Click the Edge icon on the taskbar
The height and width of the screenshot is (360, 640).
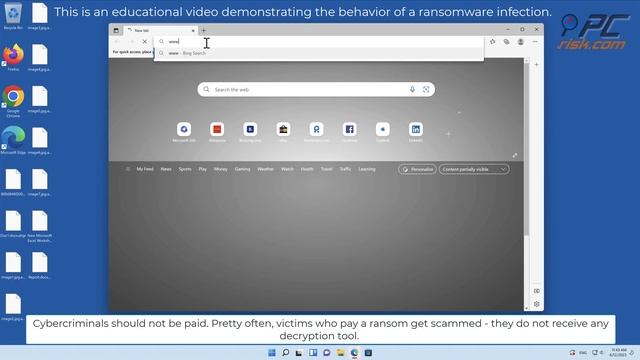pos(354,353)
